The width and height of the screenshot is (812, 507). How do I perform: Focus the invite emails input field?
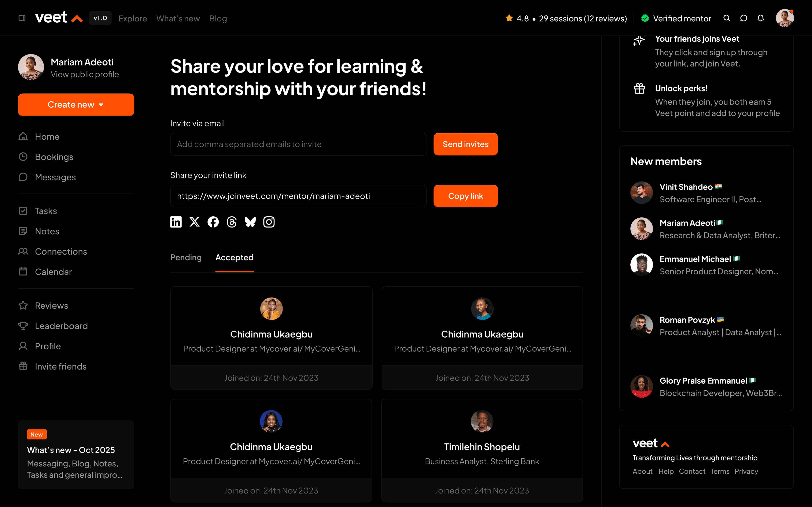pos(299,144)
